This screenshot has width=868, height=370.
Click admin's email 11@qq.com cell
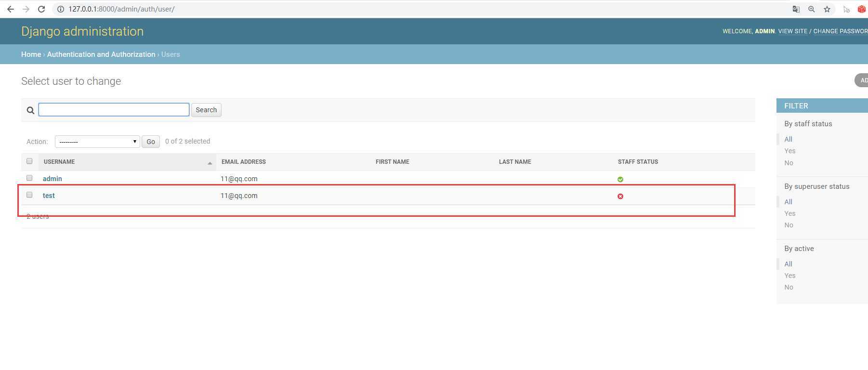pos(239,179)
